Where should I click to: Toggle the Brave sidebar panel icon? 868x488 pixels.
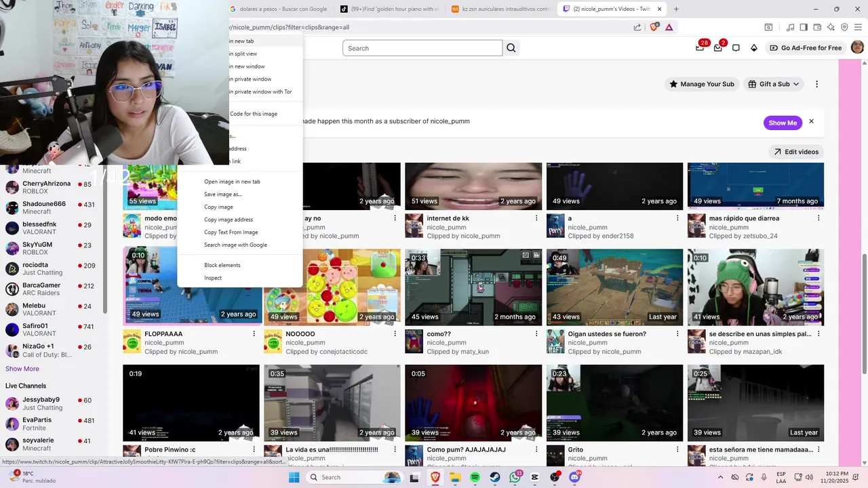[x=804, y=27]
